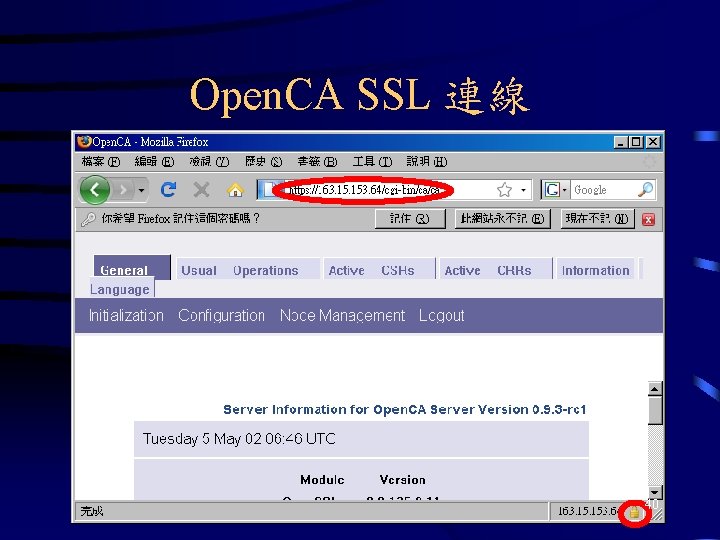Click the greyed Forward navigation arrow
The image size is (720, 540).
(x=123, y=190)
